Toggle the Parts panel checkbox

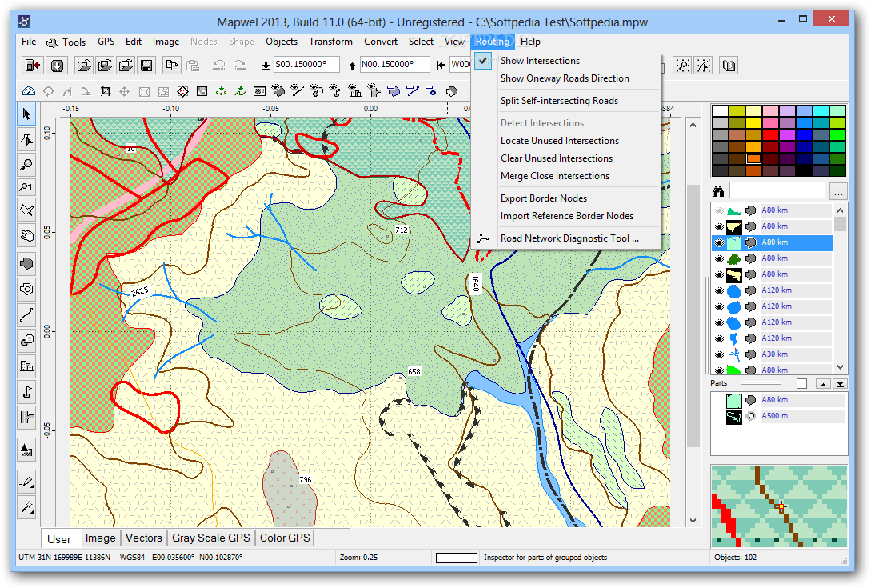click(x=801, y=383)
